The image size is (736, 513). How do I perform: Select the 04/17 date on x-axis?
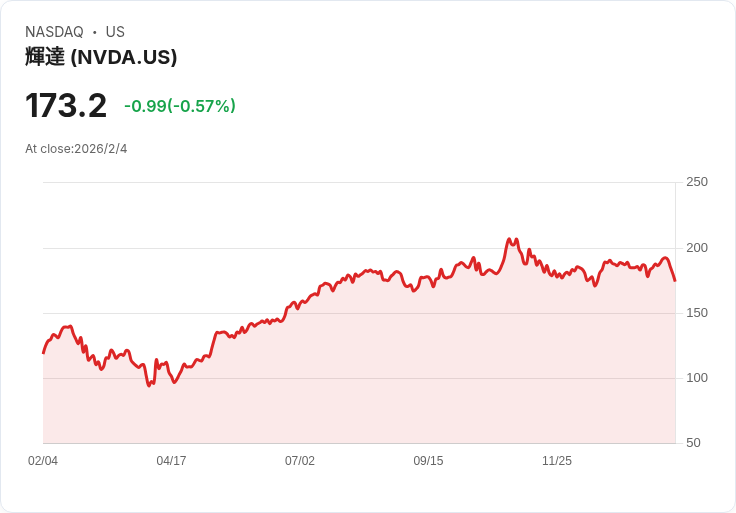171,461
